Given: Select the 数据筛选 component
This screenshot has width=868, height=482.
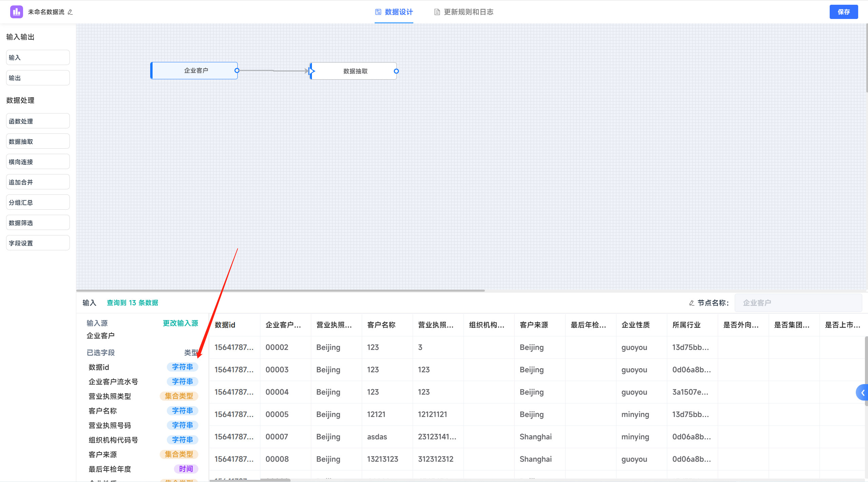Looking at the screenshot, I should tap(38, 223).
